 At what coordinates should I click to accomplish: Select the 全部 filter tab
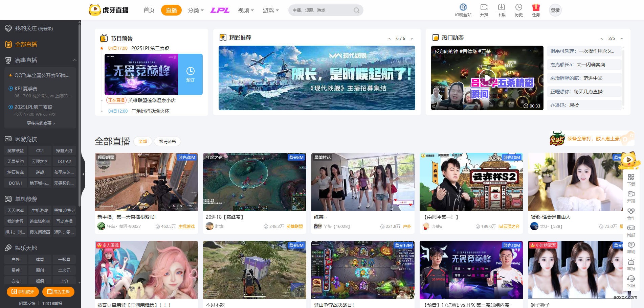coord(143,141)
